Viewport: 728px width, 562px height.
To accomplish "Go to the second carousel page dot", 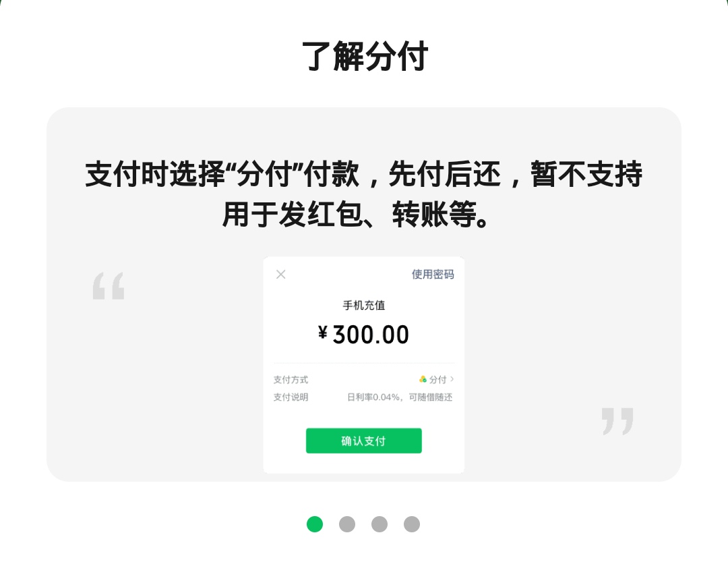I will tap(347, 524).
